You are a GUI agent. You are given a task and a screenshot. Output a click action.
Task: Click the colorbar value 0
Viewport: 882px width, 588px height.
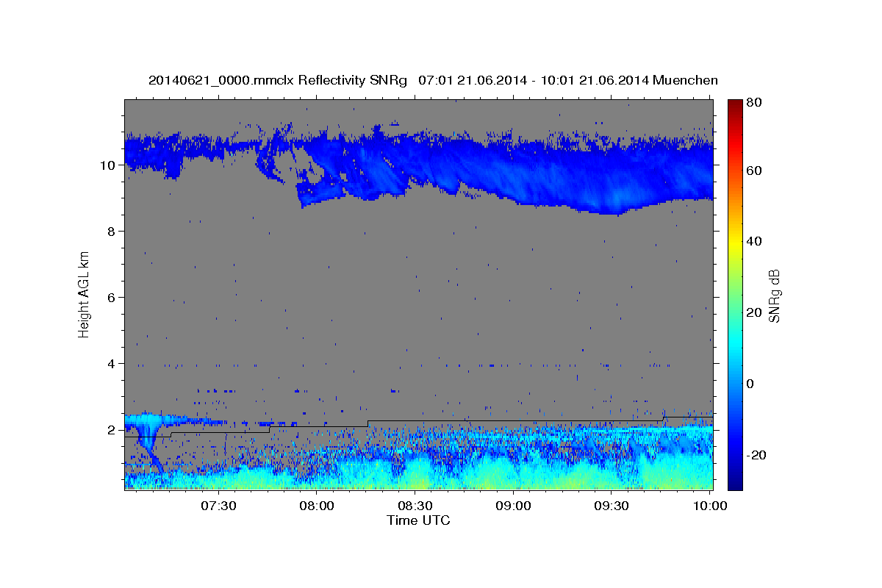click(751, 384)
